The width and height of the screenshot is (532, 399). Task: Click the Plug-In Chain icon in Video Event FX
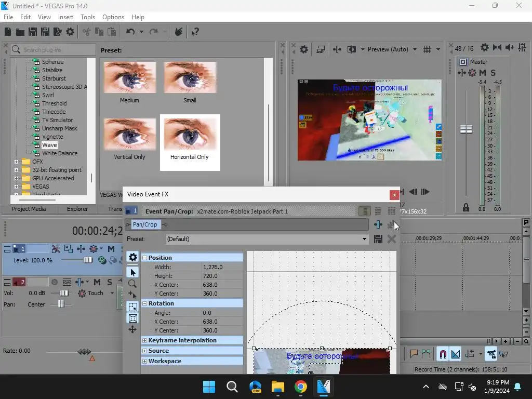click(378, 224)
